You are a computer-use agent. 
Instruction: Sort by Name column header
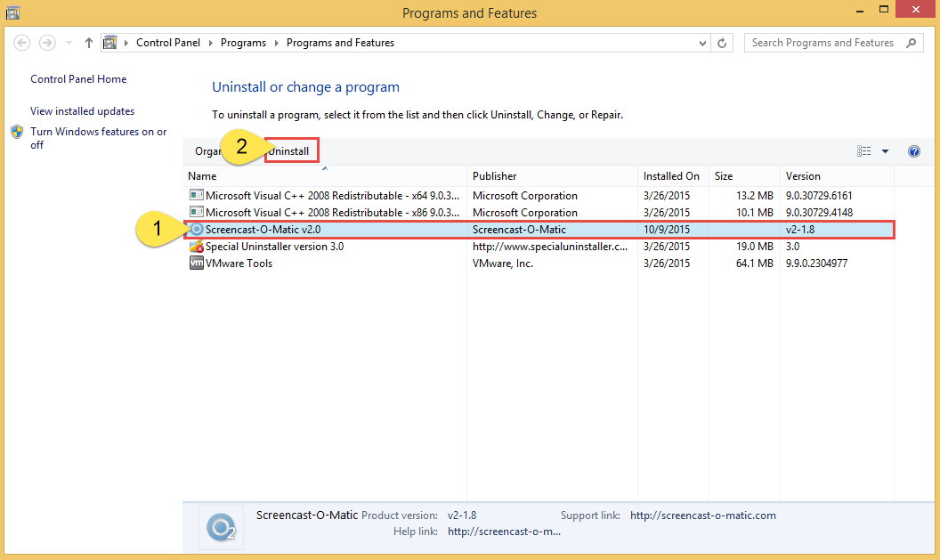[x=324, y=176]
